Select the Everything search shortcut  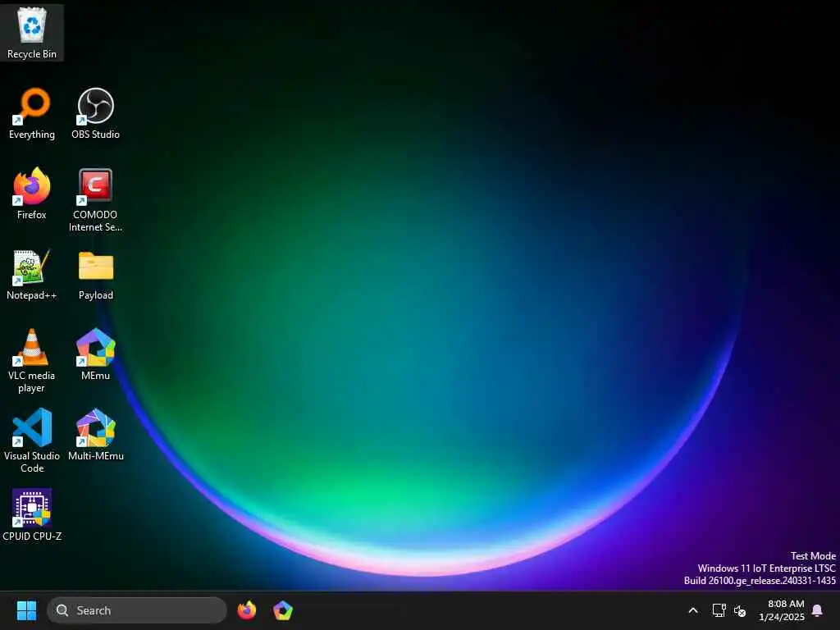32,113
